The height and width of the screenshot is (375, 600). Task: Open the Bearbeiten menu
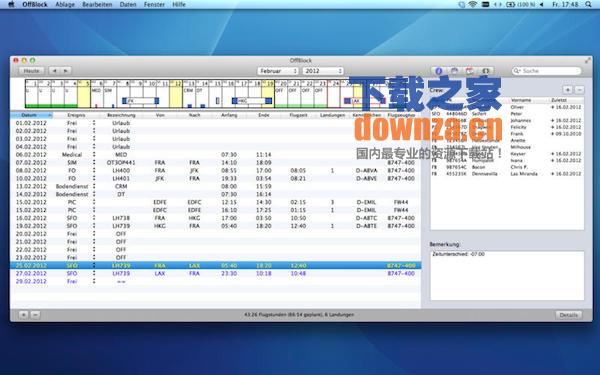[x=97, y=4]
